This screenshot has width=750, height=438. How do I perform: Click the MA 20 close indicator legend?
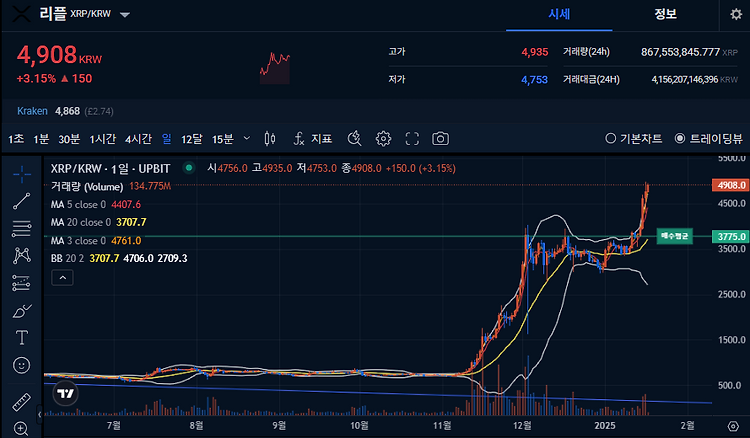coord(98,222)
